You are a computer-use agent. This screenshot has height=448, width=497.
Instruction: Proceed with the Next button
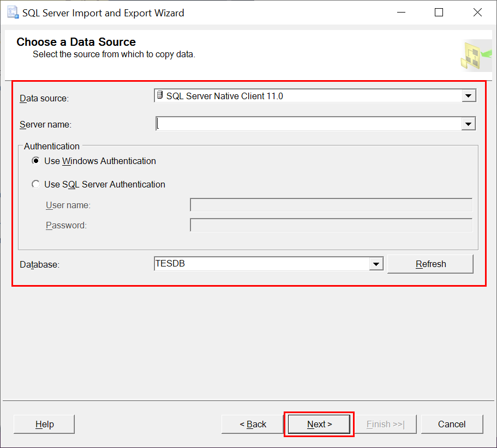pos(319,424)
